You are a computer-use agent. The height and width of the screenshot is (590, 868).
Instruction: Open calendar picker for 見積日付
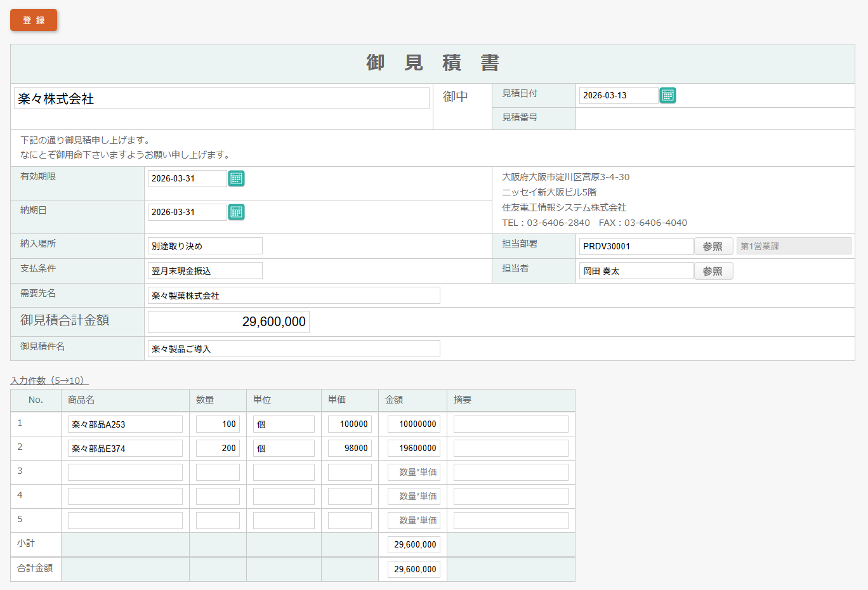[667, 95]
